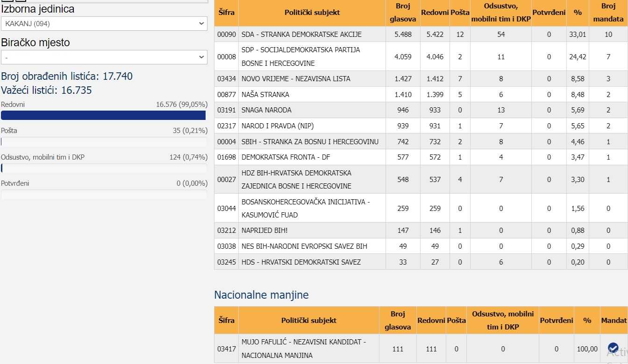Image resolution: width=628 pixels, height=364 pixels.
Task: Click NOVO VRIJEME - NEZAVISNA LISTA entry
Action: pos(296,79)
